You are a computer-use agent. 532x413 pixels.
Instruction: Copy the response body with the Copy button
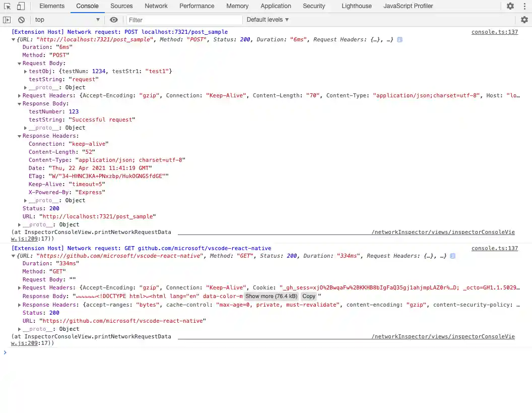(x=309, y=297)
